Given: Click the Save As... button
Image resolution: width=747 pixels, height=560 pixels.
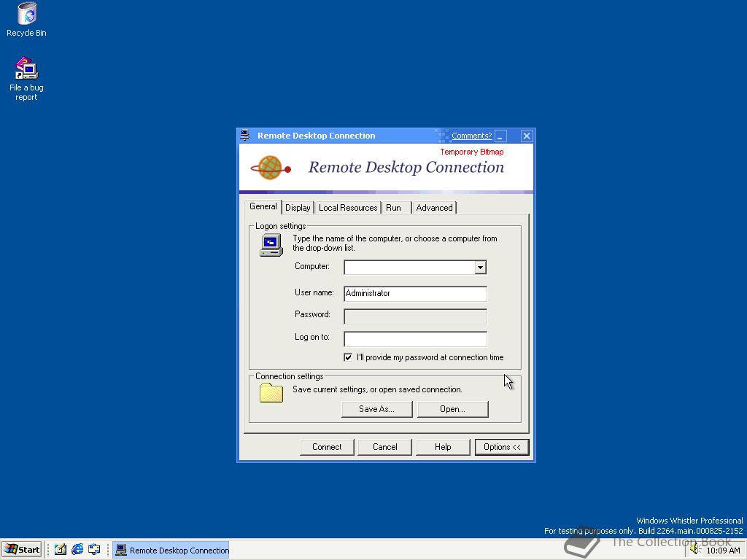Looking at the screenshot, I should (377, 409).
